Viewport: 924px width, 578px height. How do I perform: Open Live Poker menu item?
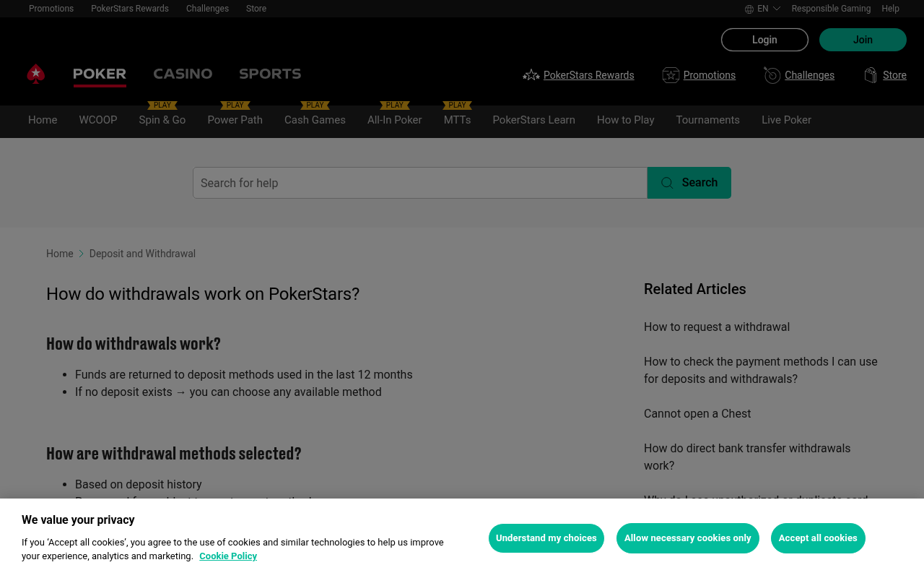(787, 120)
